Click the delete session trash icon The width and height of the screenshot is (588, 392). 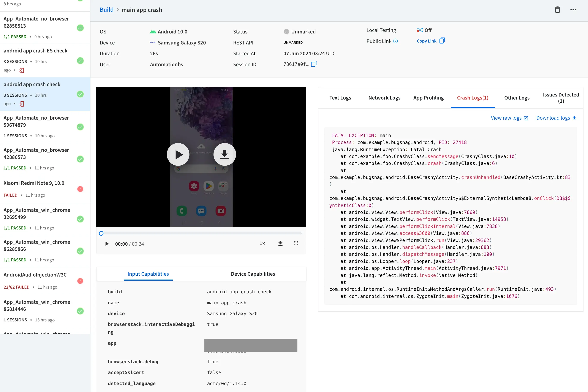tap(557, 10)
